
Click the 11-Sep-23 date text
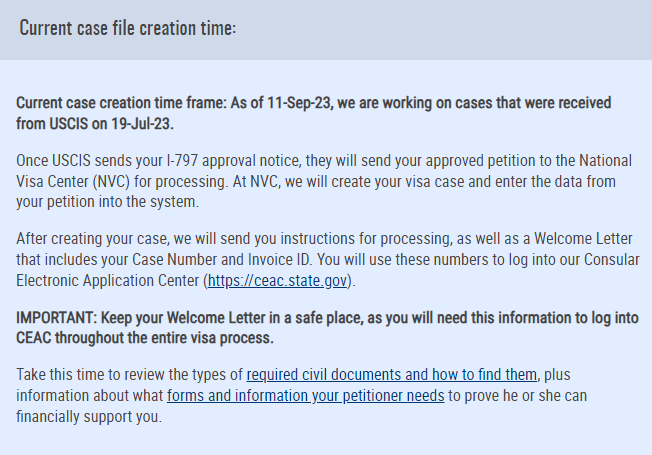(x=299, y=103)
